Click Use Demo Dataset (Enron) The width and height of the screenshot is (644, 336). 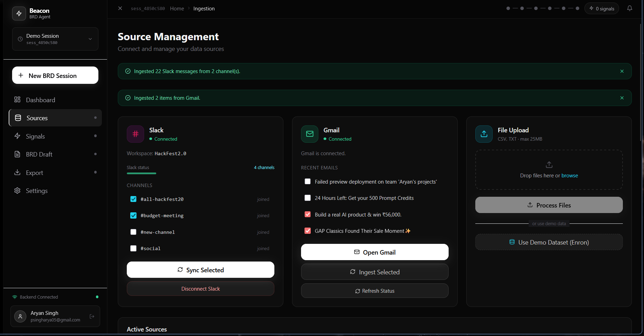pos(549,242)
